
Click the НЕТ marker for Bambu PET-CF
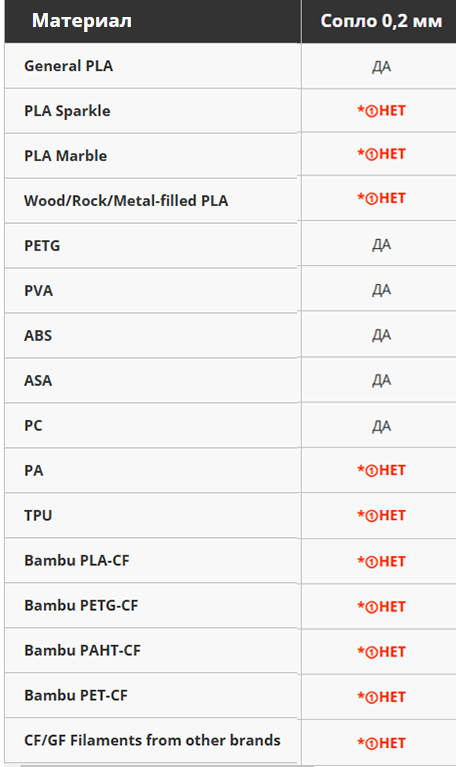381,697
